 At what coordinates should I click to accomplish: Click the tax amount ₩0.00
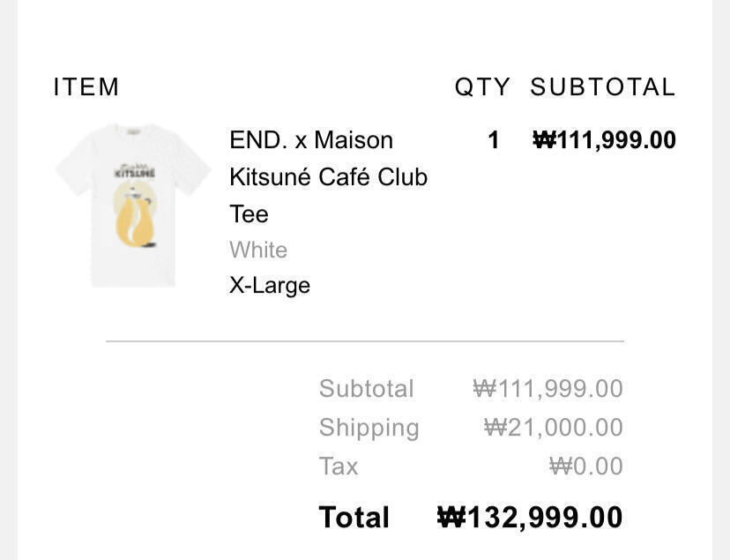tap(585, 467)
